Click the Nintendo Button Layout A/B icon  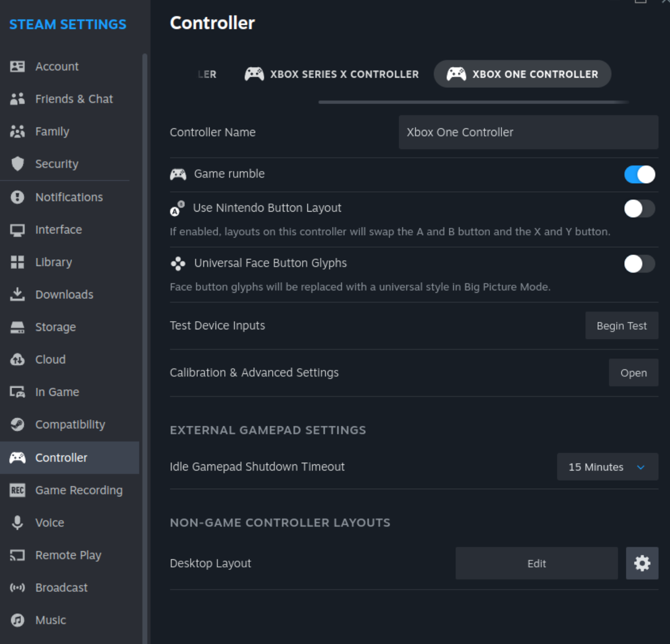pos(177,208)
